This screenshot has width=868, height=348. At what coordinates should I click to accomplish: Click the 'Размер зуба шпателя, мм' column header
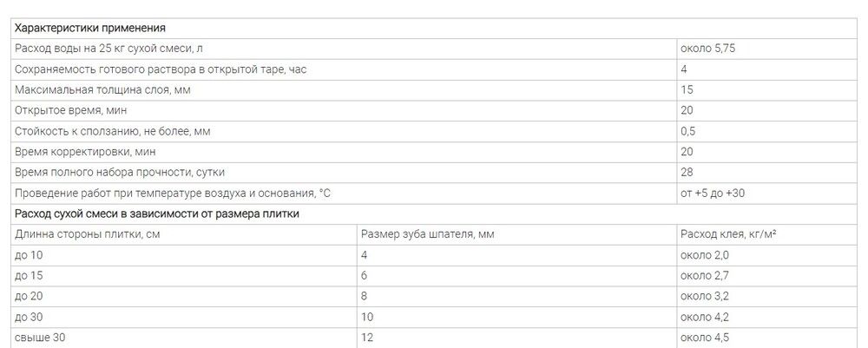click(x=427, y=234)
